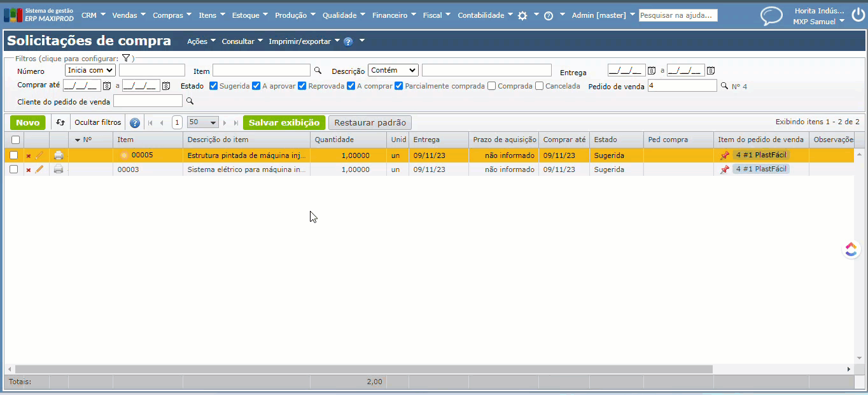This screenshot has width=868, height=395.
Task: Expand the Admin [master] dropdown
Action: [x=603, y=15]
